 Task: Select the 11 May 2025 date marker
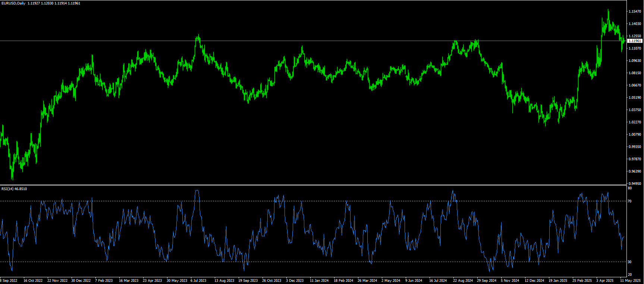630,281
